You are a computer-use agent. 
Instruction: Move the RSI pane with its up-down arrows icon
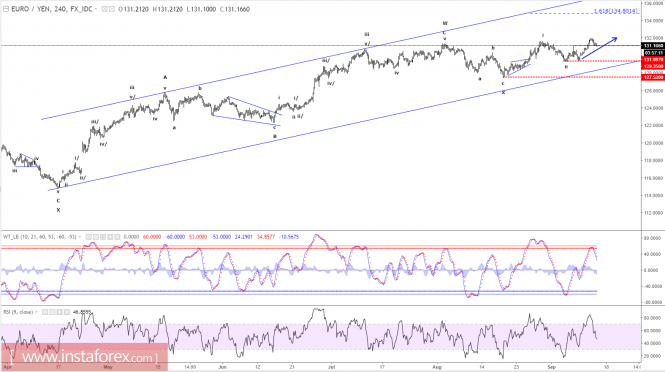59,312
